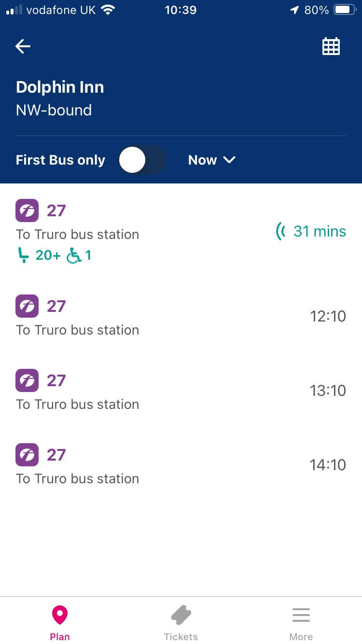Tap the 14:10 departure time
This screenshot has height=644, width=362.
click(328, 465)
